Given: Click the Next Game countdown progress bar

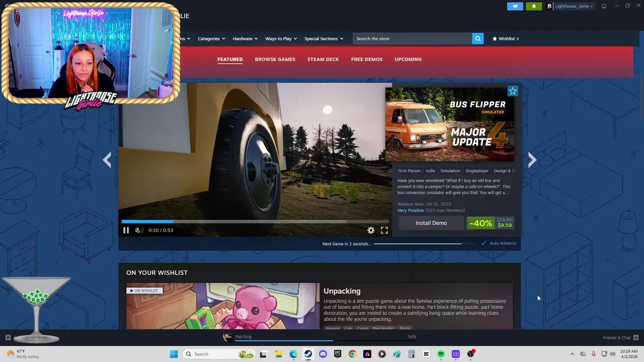Looking at the screenshot, I should [424, 244].
